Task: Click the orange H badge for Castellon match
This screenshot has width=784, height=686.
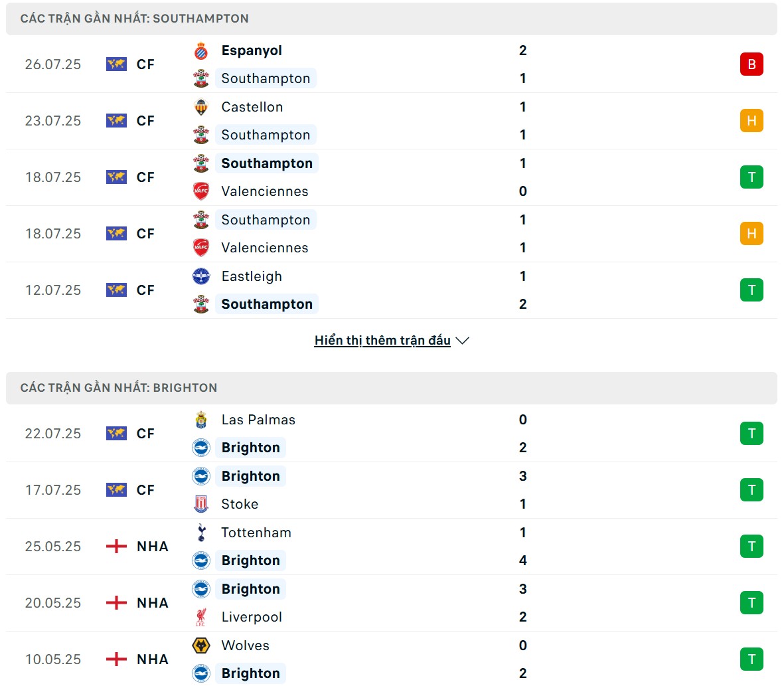Action: (751, 121)
